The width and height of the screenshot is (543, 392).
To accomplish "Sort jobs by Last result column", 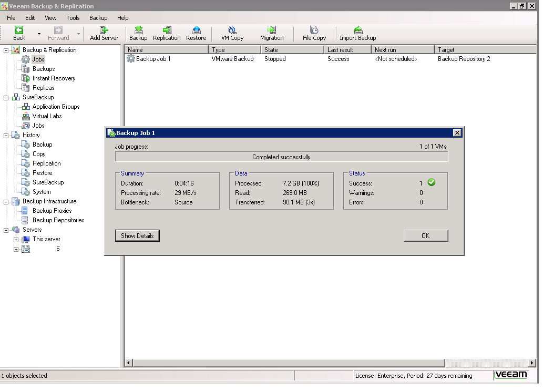I will [x=347, y=50].
